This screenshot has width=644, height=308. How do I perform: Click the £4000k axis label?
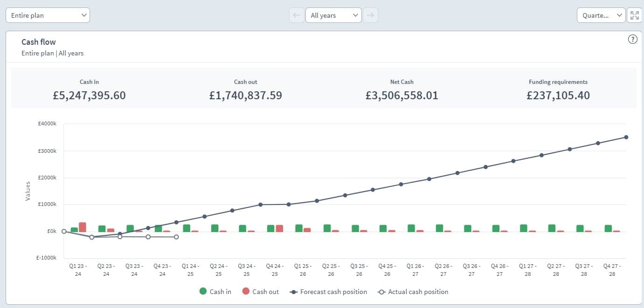tap(48, 124)
